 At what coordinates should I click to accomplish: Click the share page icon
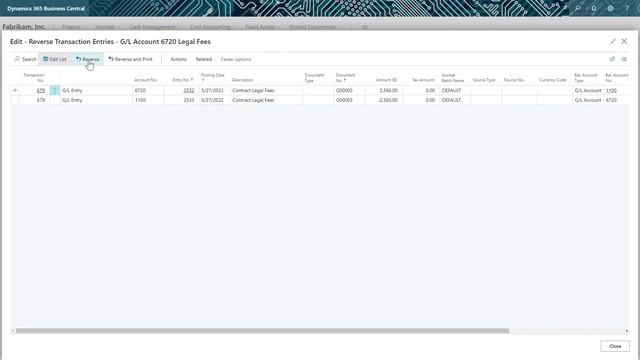tap(612, 59)
